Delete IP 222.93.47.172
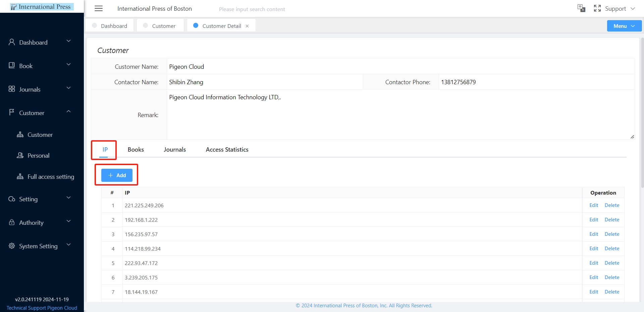The image size is (644, 312). (x=612, y=263)
